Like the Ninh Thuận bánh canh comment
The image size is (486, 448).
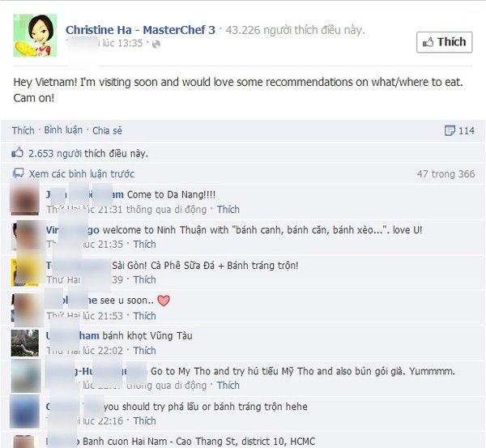pos(145,245)
